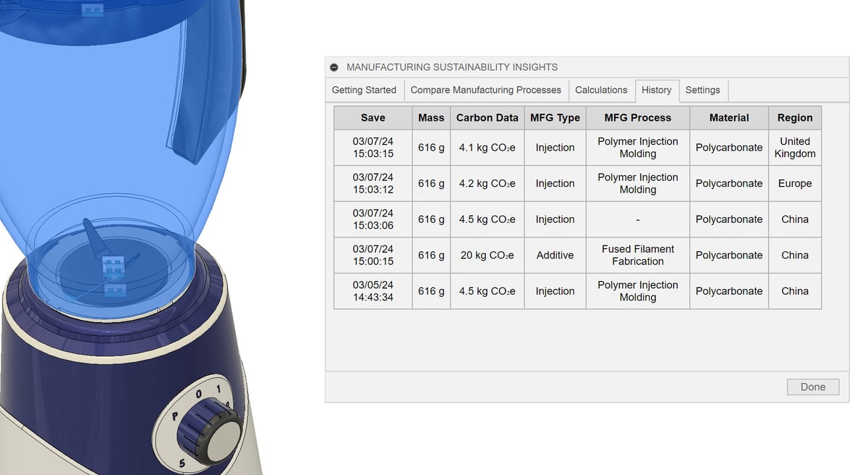Image resolution: width=868 pixels, height=475 pixels.
Task: Click the MFG Process column header
Action: point(637,117)
